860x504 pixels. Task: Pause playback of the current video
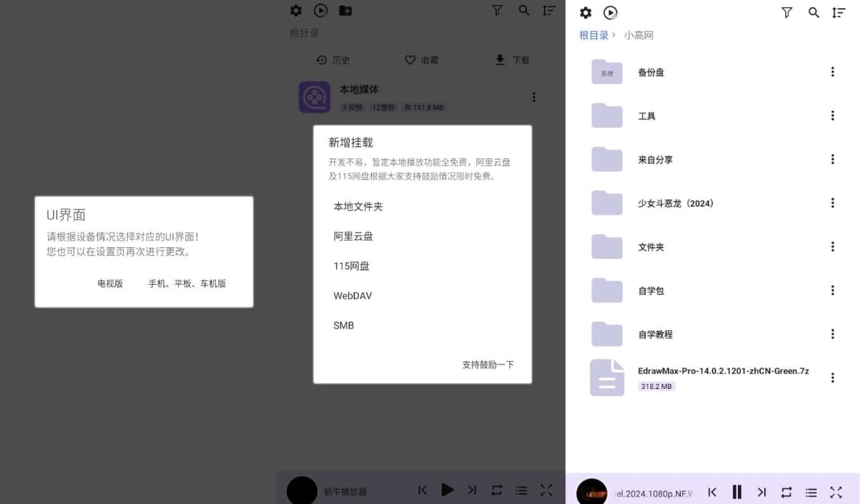tap(737, 492)
